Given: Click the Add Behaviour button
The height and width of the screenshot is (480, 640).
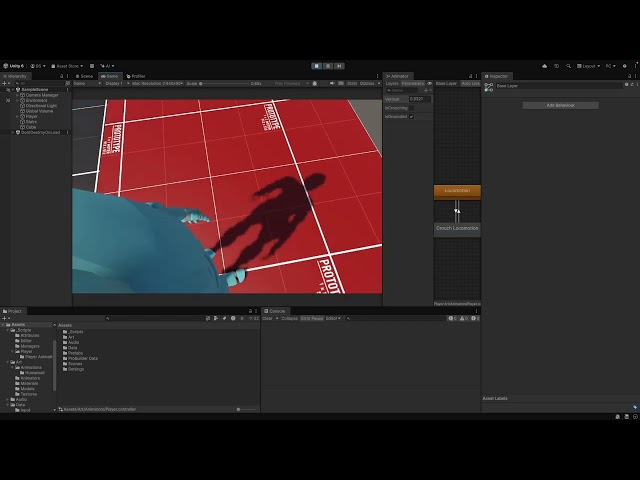Looking at the screenshot, I should point(560,105).
